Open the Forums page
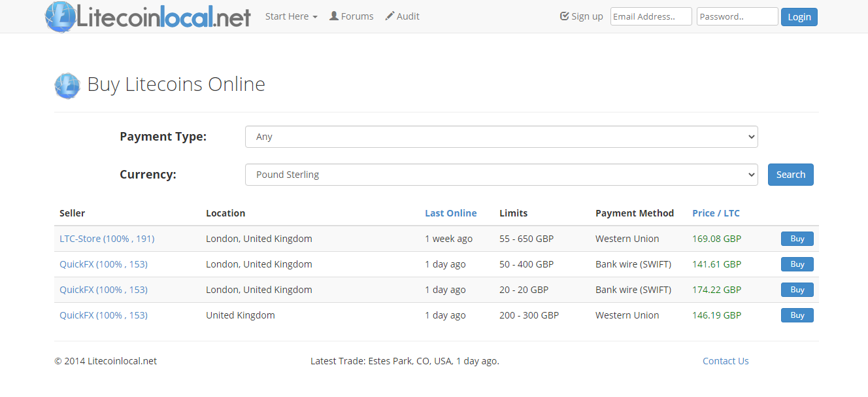The height and width of the screenshot is (397, 868). 352,16
